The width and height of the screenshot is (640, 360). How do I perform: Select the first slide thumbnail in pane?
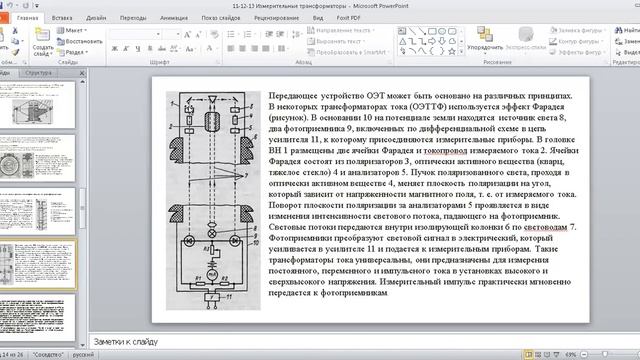pos(38,104)
